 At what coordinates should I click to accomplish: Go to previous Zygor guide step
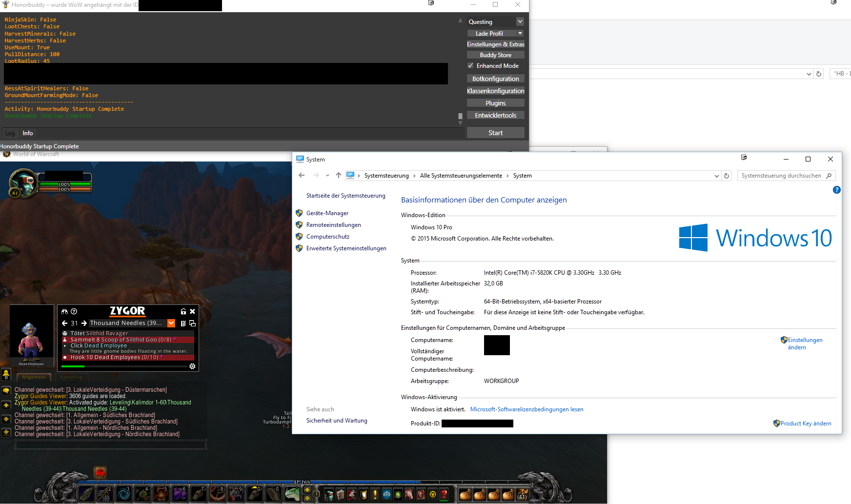65,323
